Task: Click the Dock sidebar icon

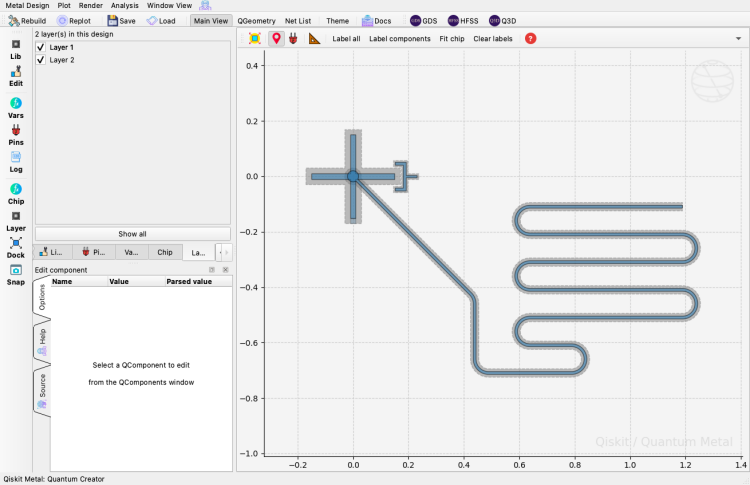Action: click(16, 248)
